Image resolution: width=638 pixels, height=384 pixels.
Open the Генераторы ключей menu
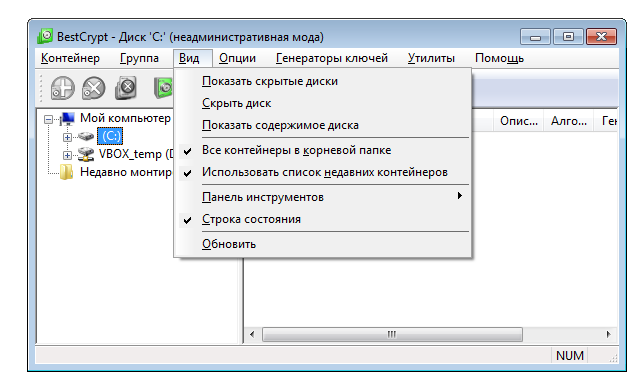[332, 58]
